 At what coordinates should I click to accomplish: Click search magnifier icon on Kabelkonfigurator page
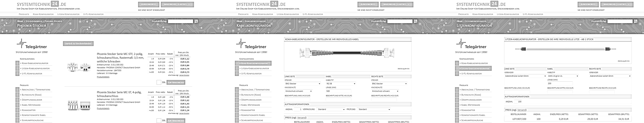click(415, 21)
